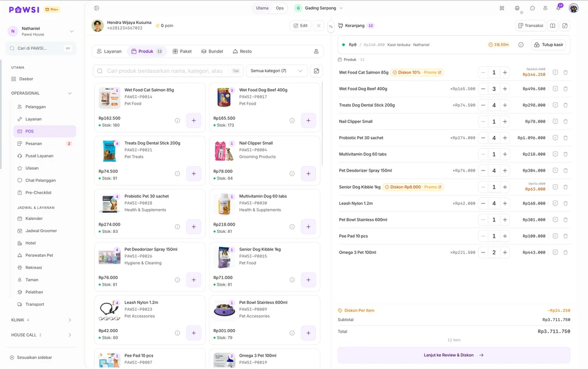Show info for Senior Dog Kibble 1kg product

pos(292,280)
